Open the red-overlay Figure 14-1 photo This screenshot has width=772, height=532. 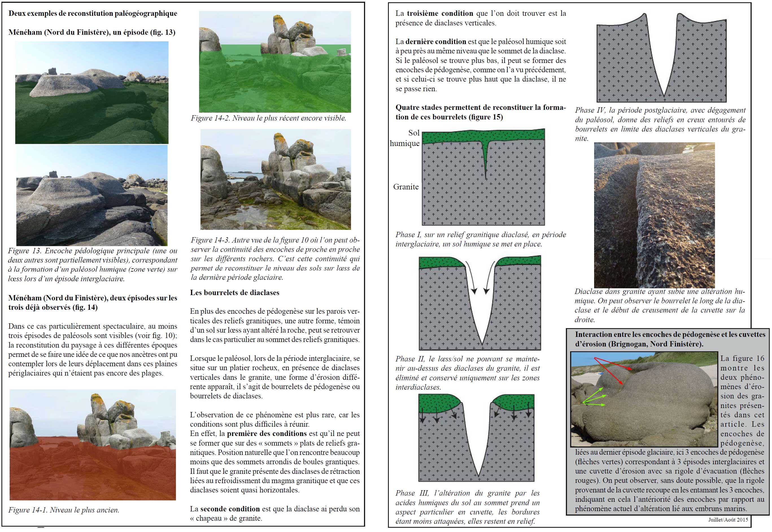(x=93, y=445)
